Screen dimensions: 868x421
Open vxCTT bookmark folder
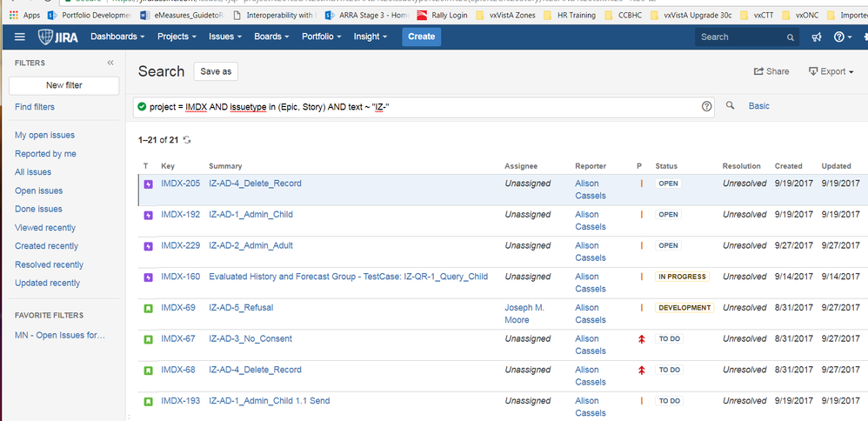coord(756,16)
